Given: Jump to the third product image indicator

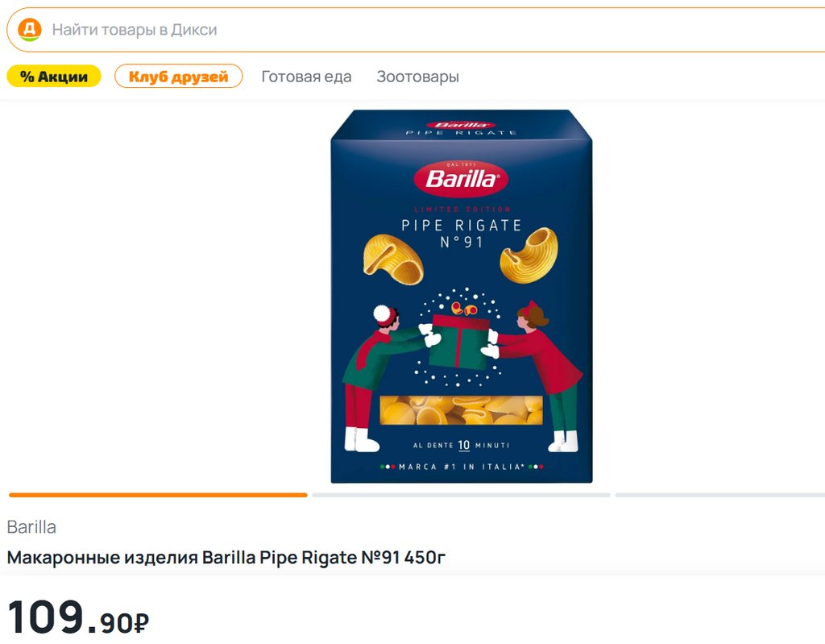Looking at the screenshot, I should (719, 495).
